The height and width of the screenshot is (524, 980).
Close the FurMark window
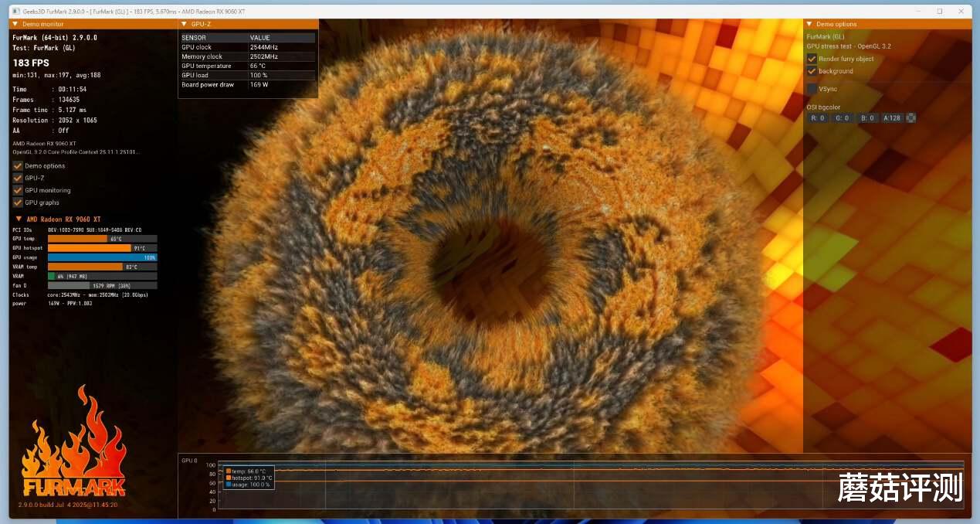[961, 12]
